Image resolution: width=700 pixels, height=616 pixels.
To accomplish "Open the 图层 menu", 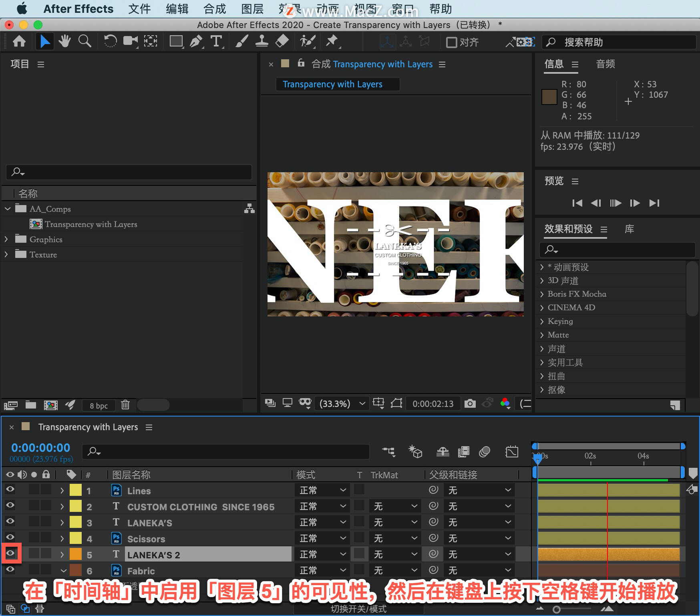I will point(252,9).
